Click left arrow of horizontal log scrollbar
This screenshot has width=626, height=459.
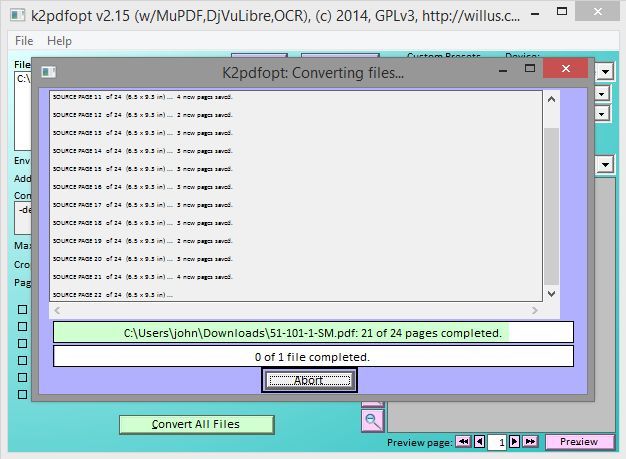pyautogui.click(x=57, y=310)
